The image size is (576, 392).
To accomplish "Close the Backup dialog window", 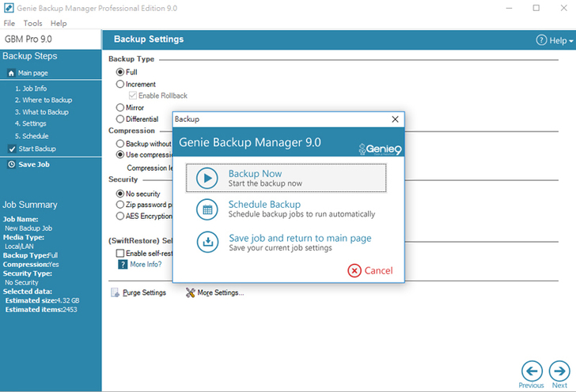I will point(395,119).
